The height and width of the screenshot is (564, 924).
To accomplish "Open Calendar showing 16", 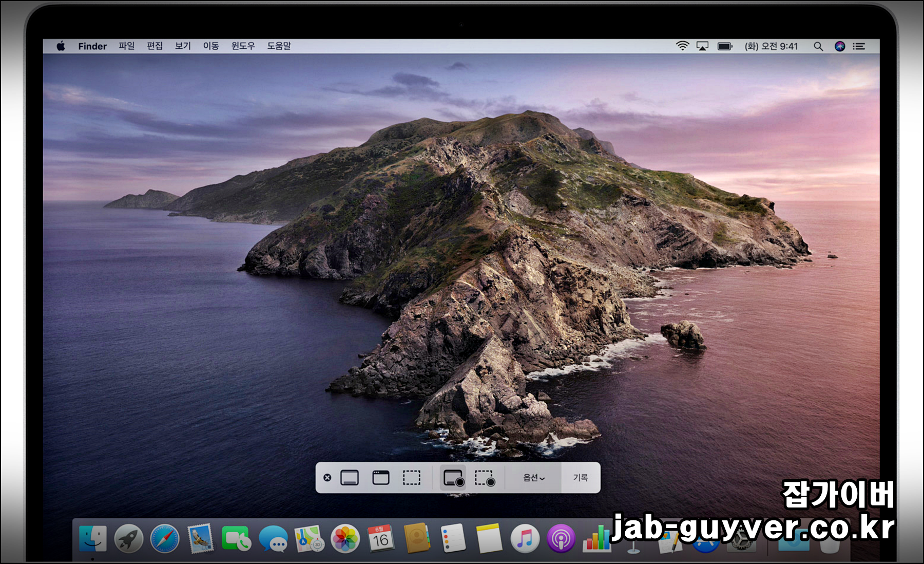I will [380, 538].
